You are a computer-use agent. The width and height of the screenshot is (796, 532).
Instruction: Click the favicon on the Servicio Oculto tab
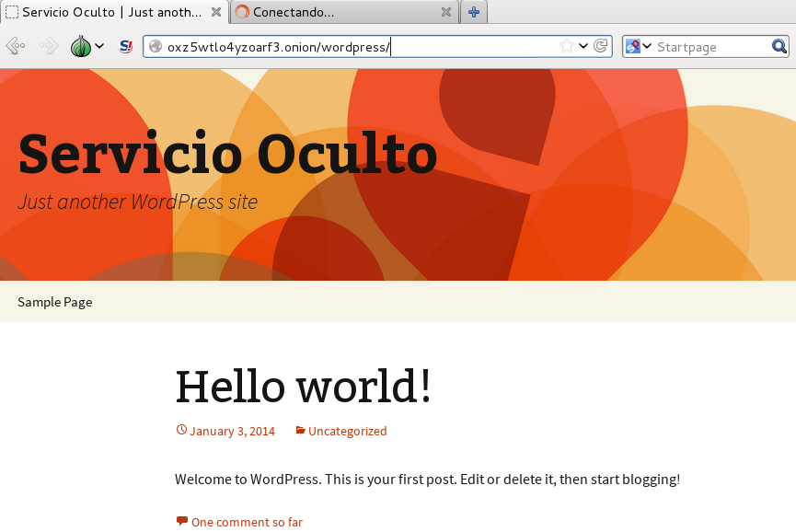(12, 12)
